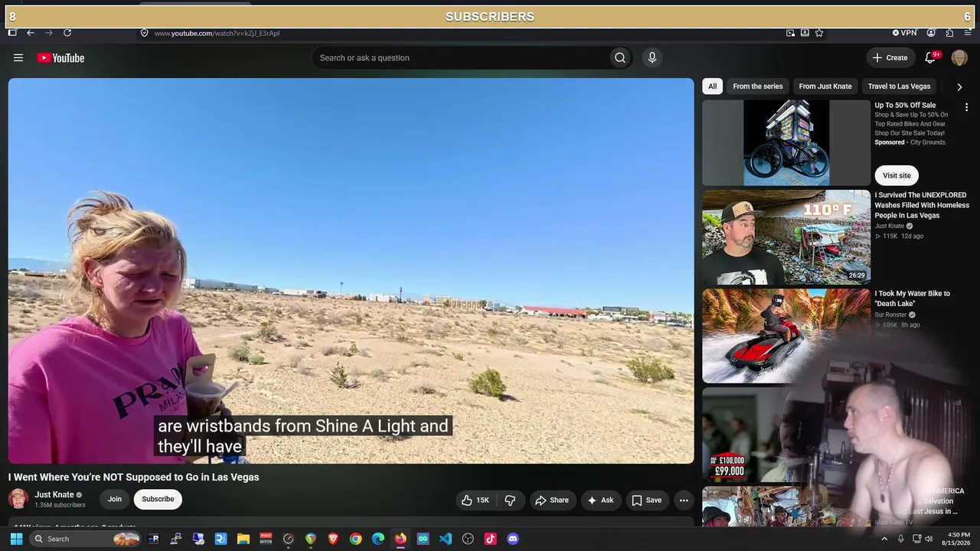Show more filter chips with right arrow
The width and height of the screenshot is (980, 551).
(x=959, y=86)
